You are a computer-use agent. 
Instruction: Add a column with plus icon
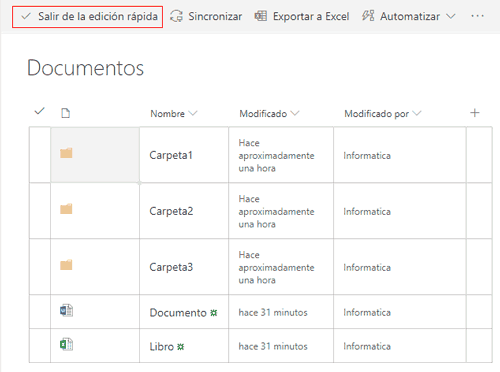[475, 113]
